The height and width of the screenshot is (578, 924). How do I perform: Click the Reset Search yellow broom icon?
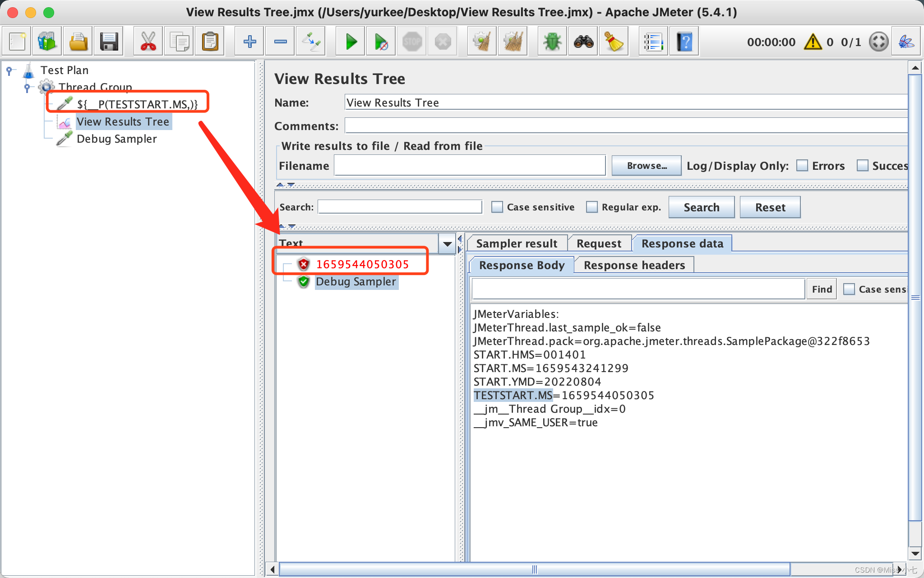point(614,42)
